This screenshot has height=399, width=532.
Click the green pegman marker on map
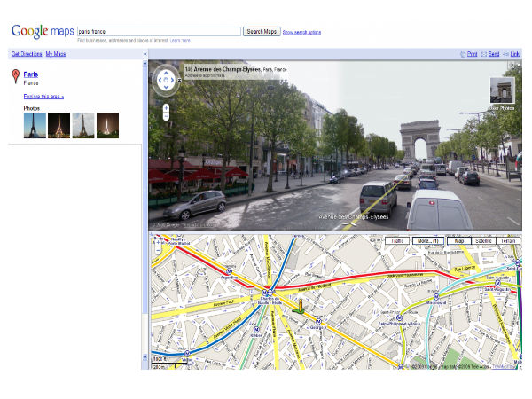[301, 308]
